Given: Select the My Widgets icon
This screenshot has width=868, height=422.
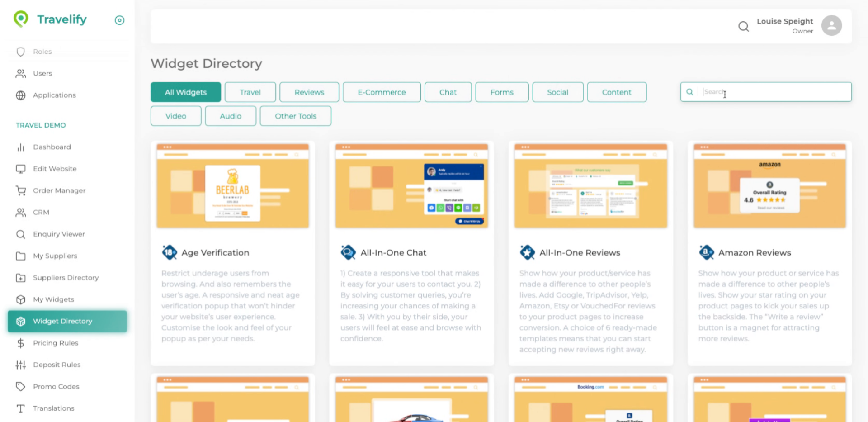Looking at the screenshot, I should 21,299.
